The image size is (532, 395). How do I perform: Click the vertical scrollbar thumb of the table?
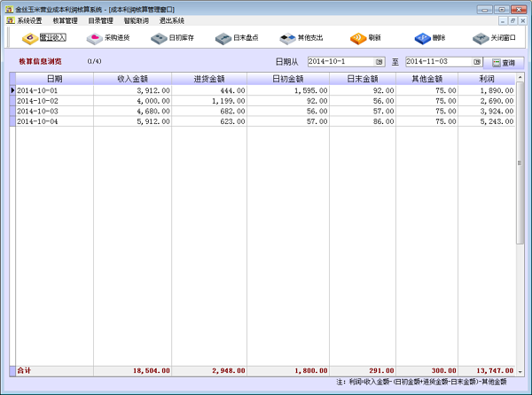(x=520, y=163)
